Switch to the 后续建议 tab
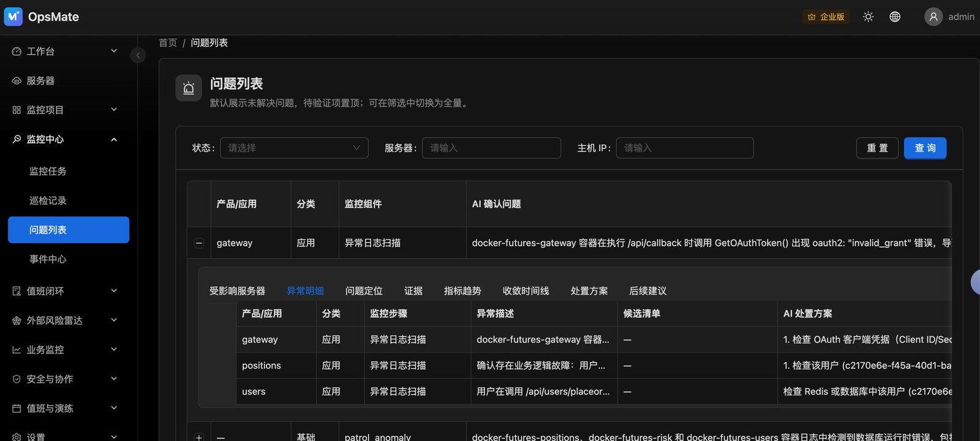 [648, 291]
